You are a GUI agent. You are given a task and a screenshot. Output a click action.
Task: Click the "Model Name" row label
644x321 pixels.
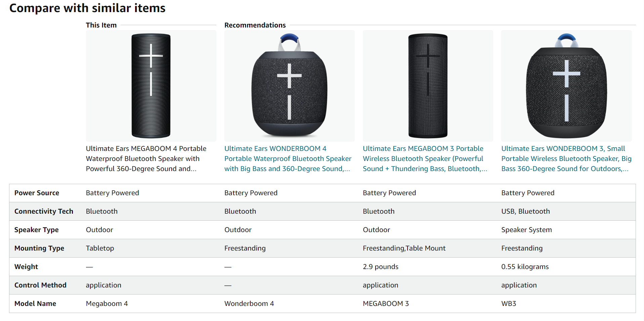35,304
